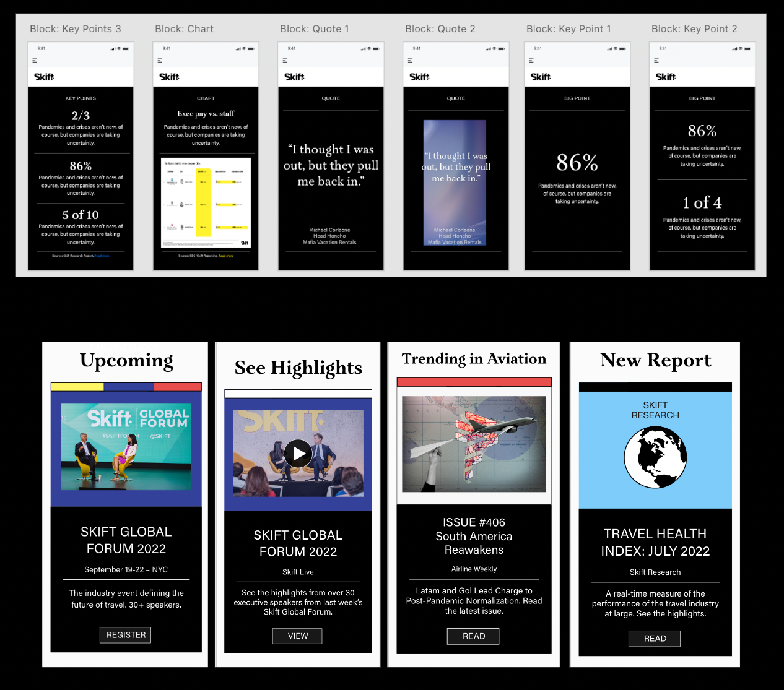Viewport: 784px width, 690px height.
Task: Click VIEW under See Highlights
Action: coord(297,636)
